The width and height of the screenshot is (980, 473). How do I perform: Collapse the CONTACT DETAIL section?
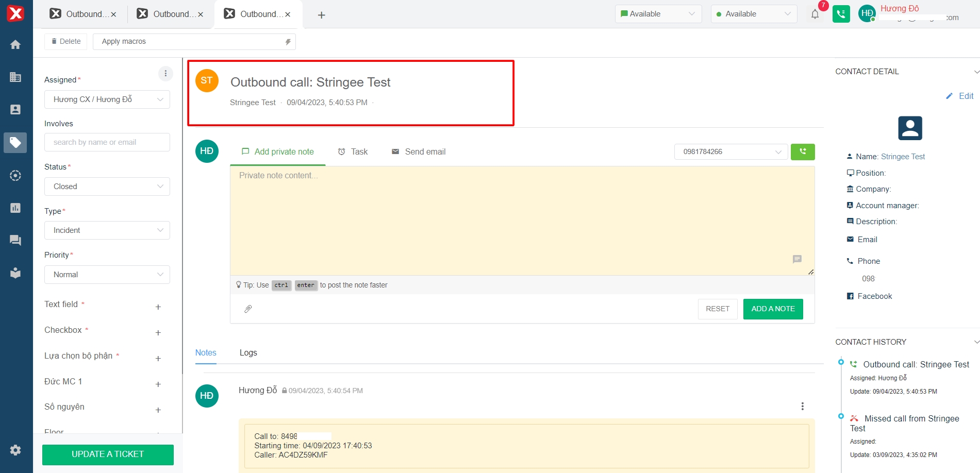(x=976, y=72)
